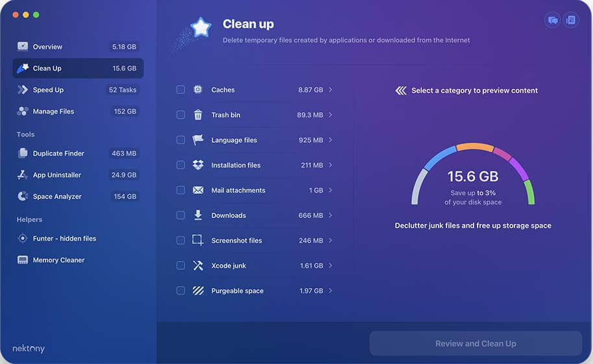Open the news document icon top right
This screenshot has width=593, height=364.
pyautogui.click(x=571, y=20)
